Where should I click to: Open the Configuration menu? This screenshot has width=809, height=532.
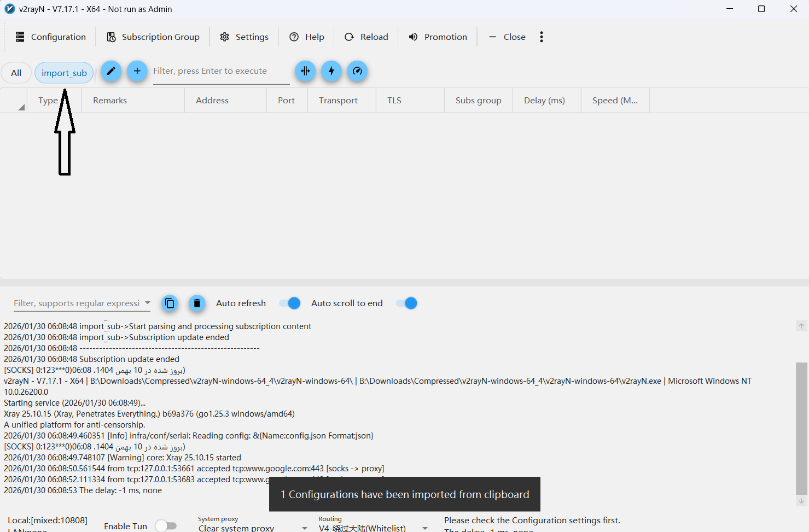point(50,37)
